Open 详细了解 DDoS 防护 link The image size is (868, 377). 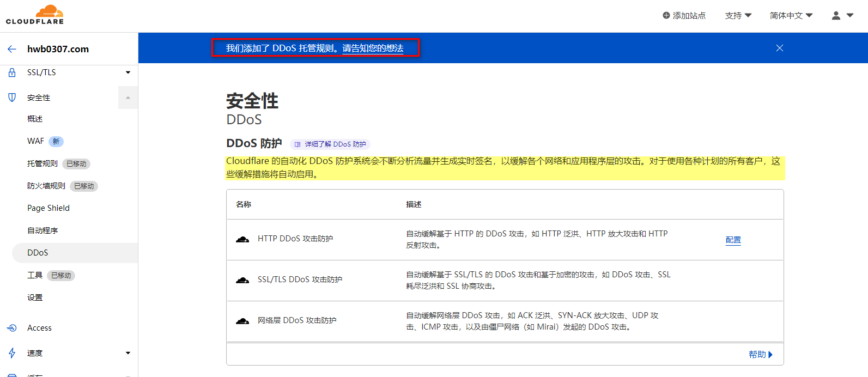(330, 144)
